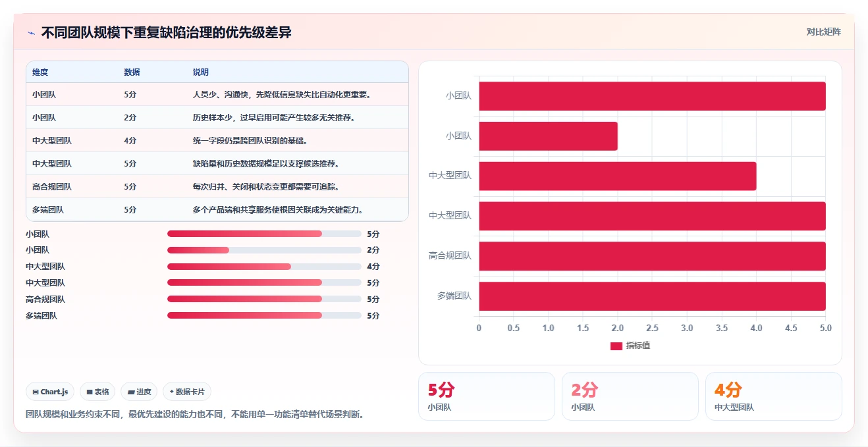
Task: Open the 2分 小团队 data card
Action: click(630, 396)
